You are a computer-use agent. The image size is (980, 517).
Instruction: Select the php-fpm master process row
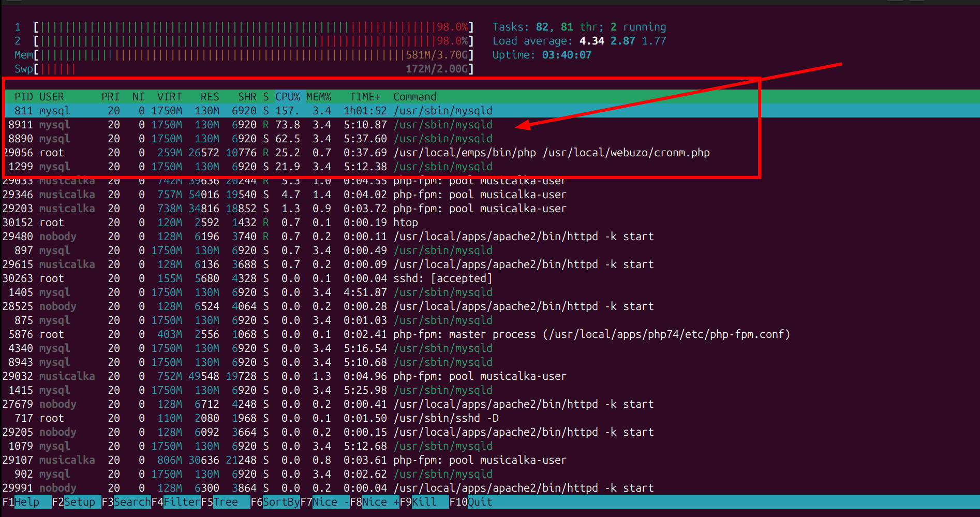[x=310, y=334]
